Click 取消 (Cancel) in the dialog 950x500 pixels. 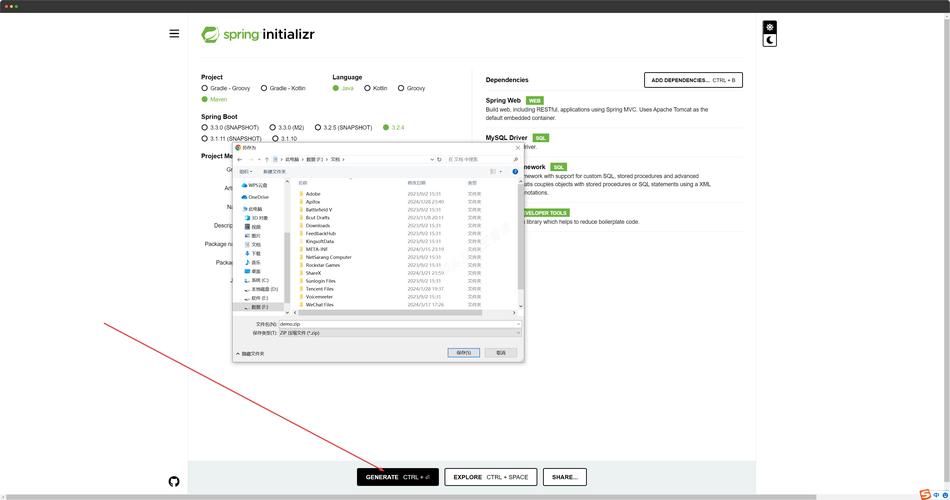500,353
